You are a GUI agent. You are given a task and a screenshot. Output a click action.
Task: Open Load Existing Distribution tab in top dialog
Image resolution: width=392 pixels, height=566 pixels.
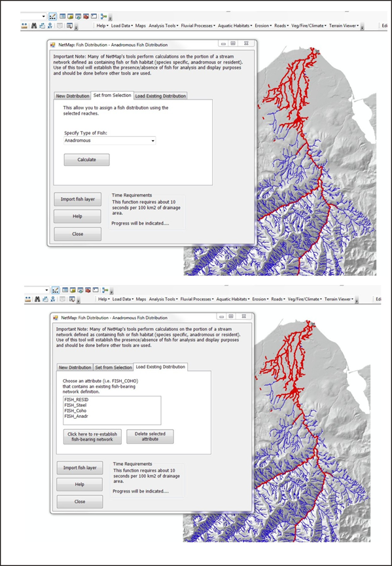[x=160, y=96]
